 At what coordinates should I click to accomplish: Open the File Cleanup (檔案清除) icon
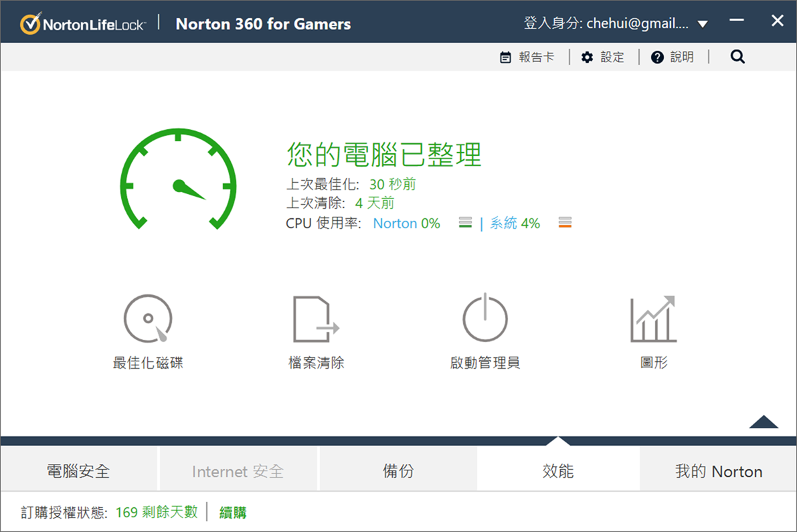point(316,319)
